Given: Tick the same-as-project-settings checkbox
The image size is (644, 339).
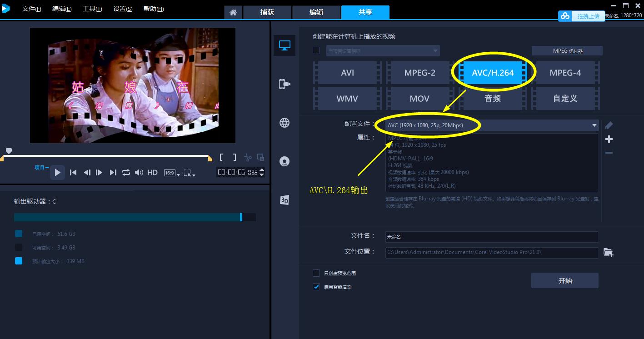Looking at the screenshot, I should point(316,51).
